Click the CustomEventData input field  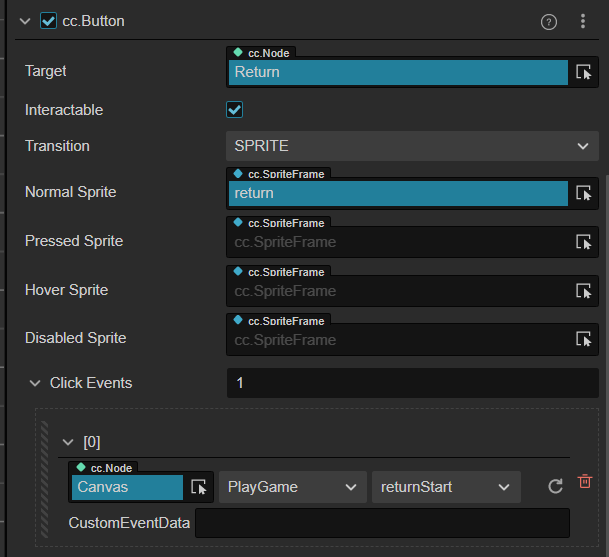[x=382, y=523]
